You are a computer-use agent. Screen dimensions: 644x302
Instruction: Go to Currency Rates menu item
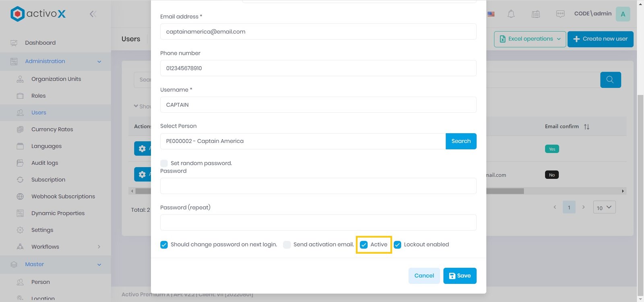(x=52, y=129)
